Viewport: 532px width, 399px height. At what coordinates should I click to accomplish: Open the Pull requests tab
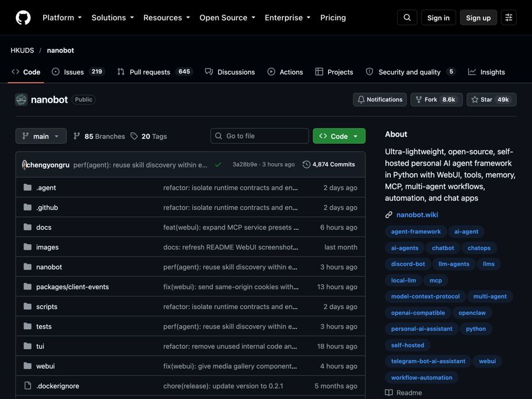click(x=155, y=72)
